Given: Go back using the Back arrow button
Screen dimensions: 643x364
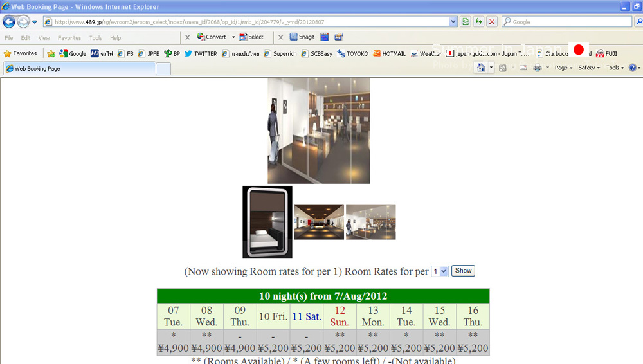Looking at the screenshot, I should click(x=9, y=21).
